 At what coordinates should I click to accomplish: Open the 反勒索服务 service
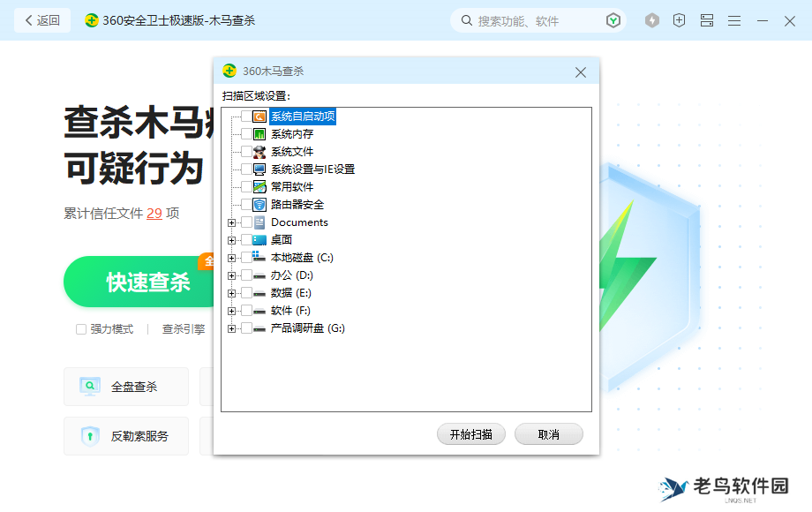pyautogui.click(x=126, y=436)
